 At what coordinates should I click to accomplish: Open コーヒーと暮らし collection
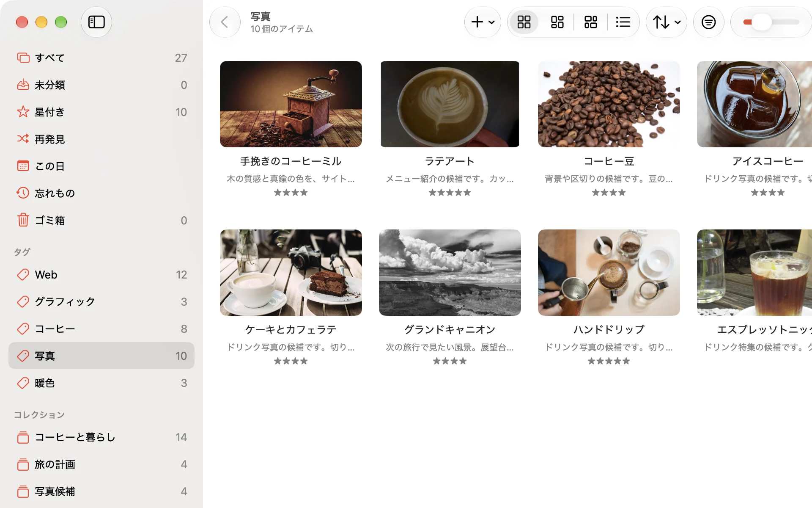pos(101,437)
